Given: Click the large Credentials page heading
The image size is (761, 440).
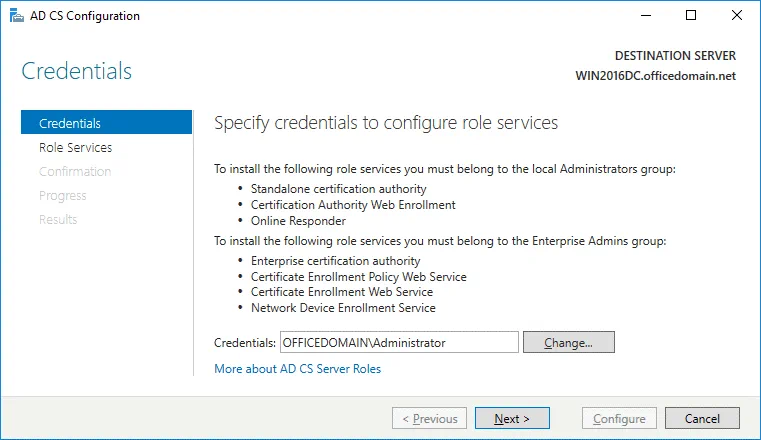Looking at the screenshot, I should pos(77,71).
